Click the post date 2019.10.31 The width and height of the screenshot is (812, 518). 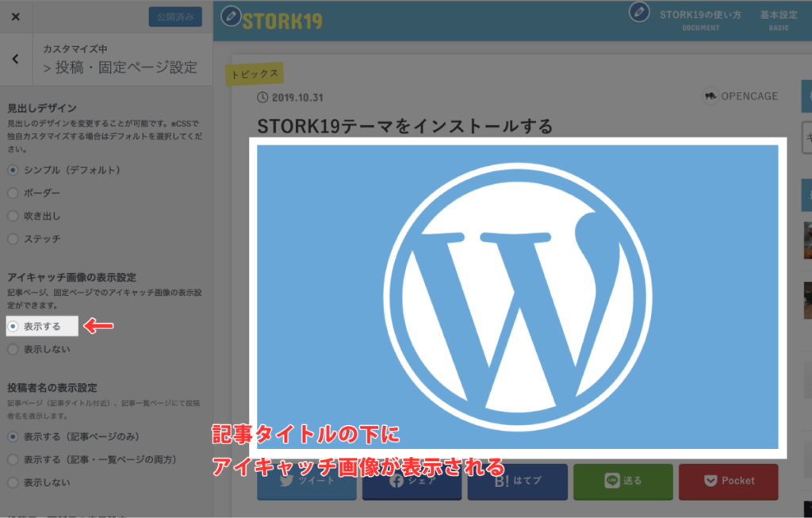click(x=297, y=98)
